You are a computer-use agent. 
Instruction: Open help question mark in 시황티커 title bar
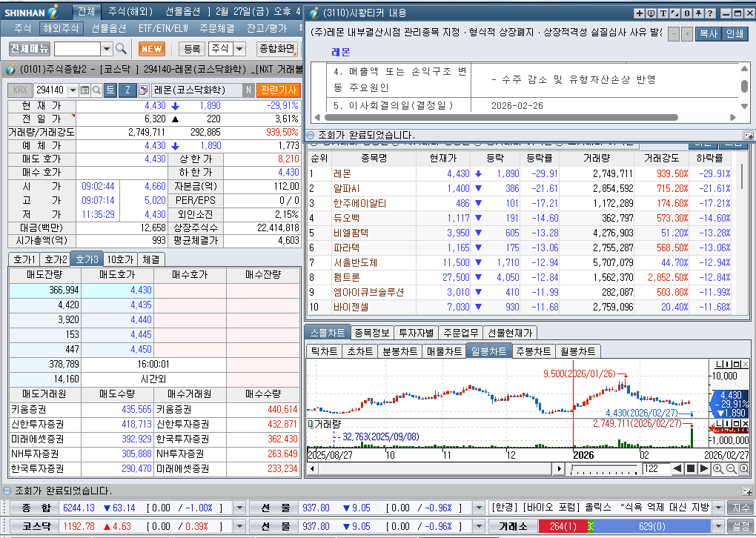coord(710,13)
